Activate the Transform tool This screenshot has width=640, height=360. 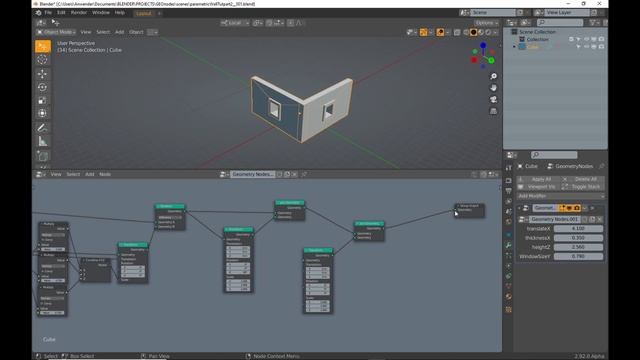coord(42,113)
